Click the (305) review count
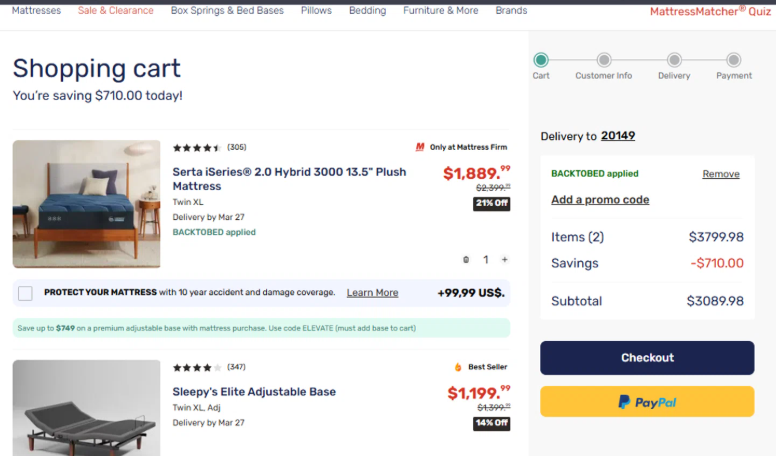 (237, 147)
